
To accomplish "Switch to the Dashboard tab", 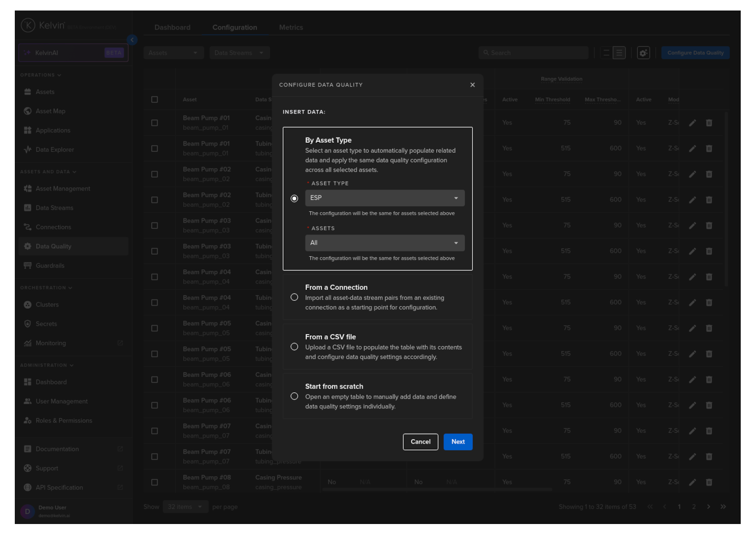I will 172,28.
